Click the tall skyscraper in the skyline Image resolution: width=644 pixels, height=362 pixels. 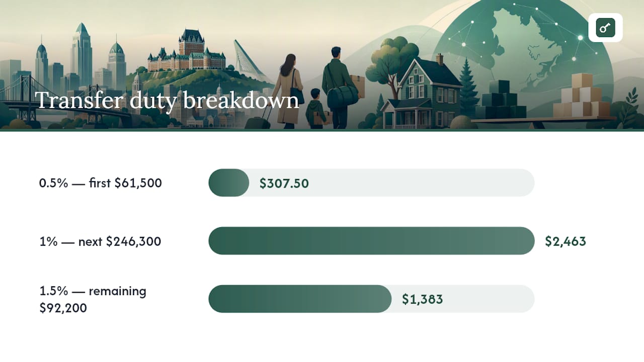82,54
